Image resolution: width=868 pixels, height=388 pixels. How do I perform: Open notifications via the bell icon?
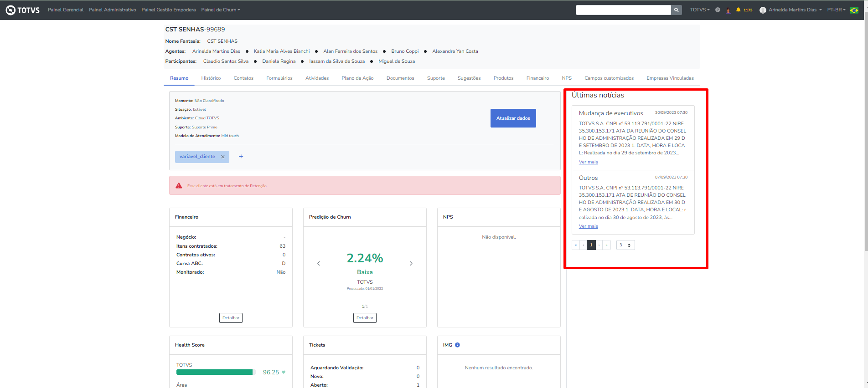pos(738,10)
